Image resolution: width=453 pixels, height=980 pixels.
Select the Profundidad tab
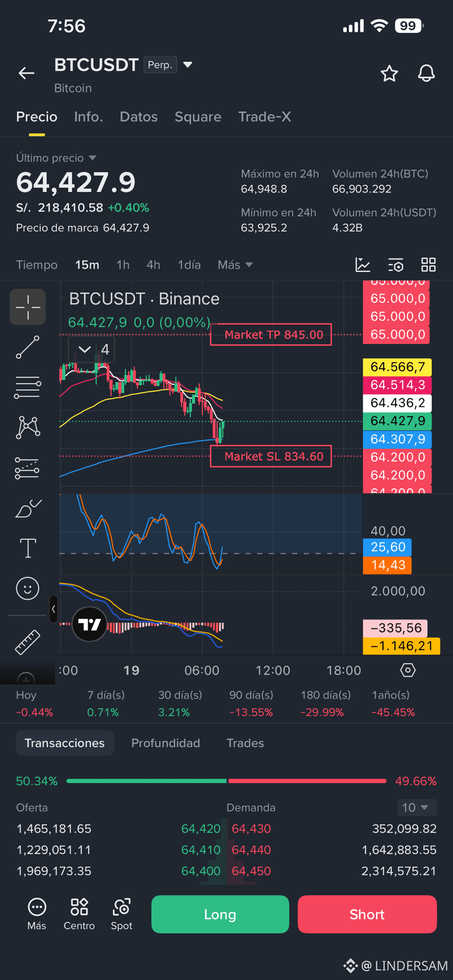166,743
